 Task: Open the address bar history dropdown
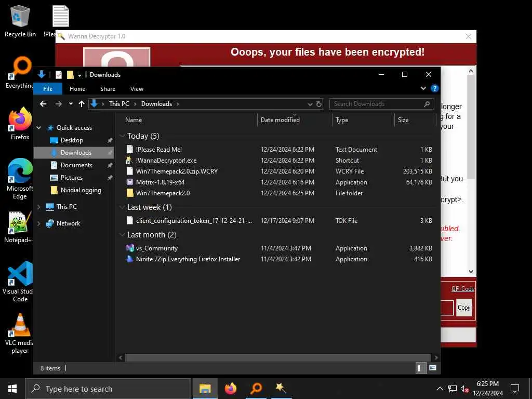[x=310, y=104]
